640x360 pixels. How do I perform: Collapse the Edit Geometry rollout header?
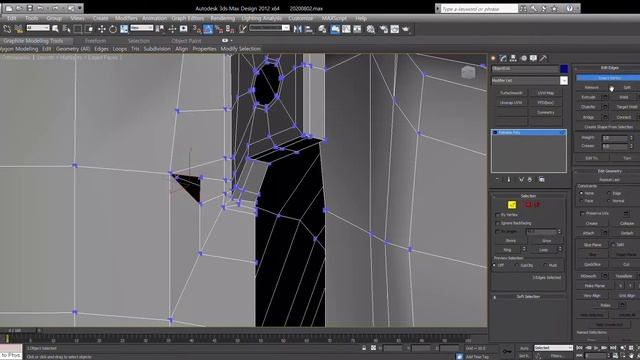(609, 171)
